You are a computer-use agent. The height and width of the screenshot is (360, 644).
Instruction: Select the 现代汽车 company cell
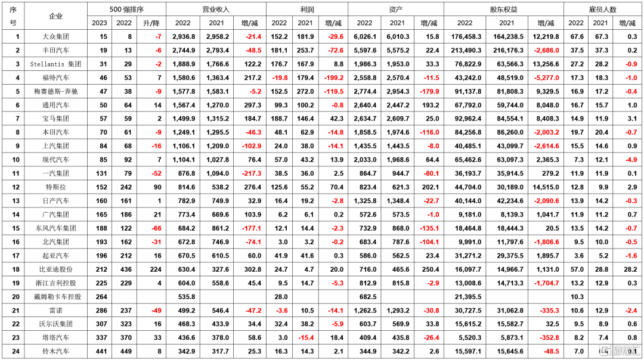(56, 160)
